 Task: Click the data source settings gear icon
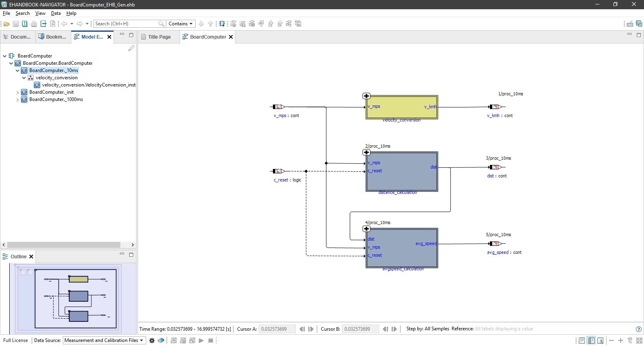[x=152, y=340]
